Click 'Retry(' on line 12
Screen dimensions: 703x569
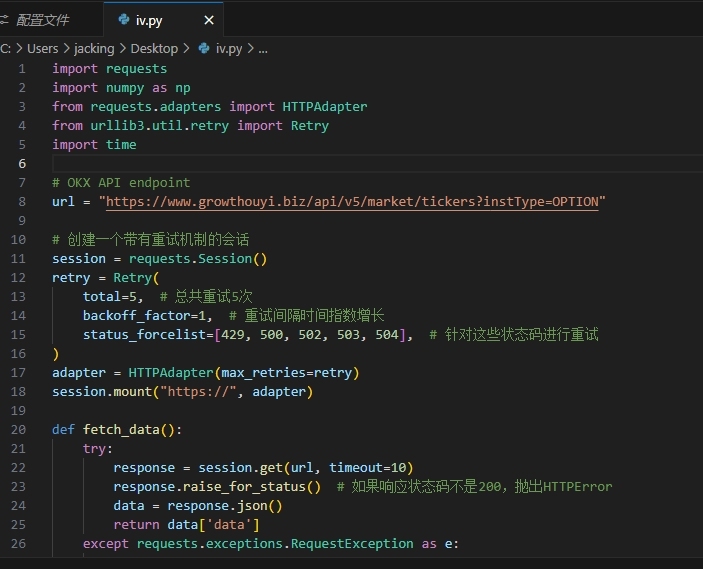point(136,278)
